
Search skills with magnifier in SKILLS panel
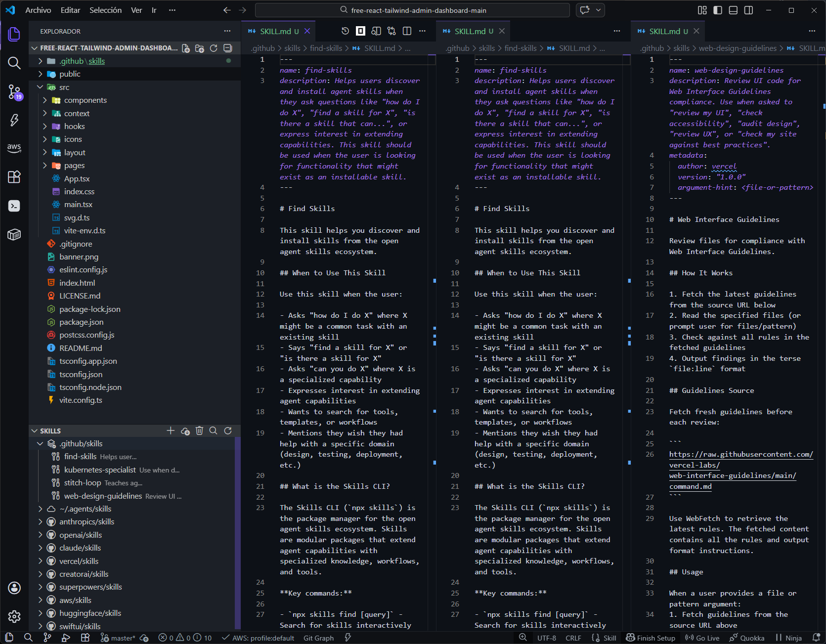tap(214, 430)
